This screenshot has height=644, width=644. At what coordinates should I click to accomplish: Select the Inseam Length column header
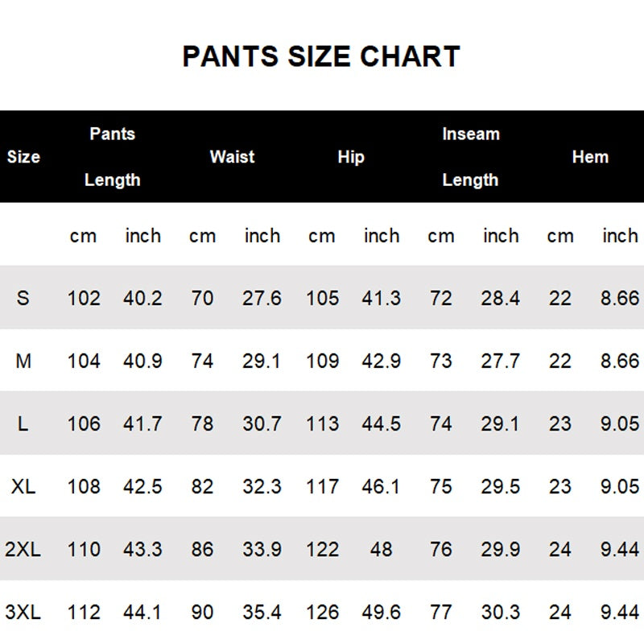470,157
